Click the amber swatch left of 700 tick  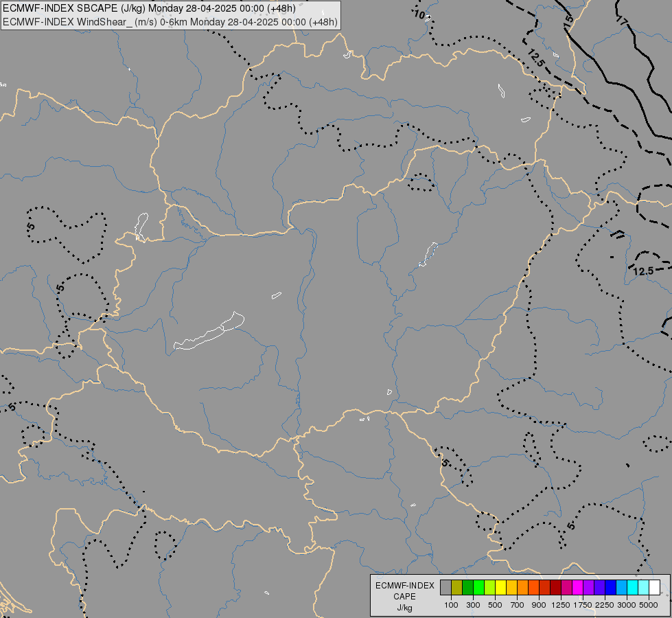click(511, 587)
